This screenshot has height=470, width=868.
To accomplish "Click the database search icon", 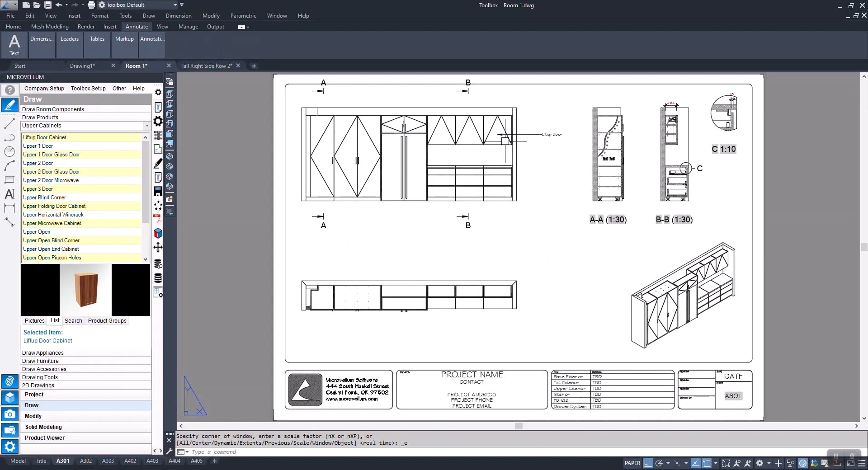I will (x=158, y=264).
